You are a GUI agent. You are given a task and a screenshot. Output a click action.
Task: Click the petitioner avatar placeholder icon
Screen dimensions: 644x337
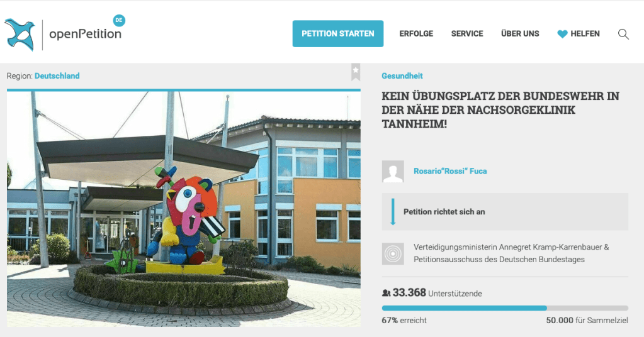pos(393,172)
